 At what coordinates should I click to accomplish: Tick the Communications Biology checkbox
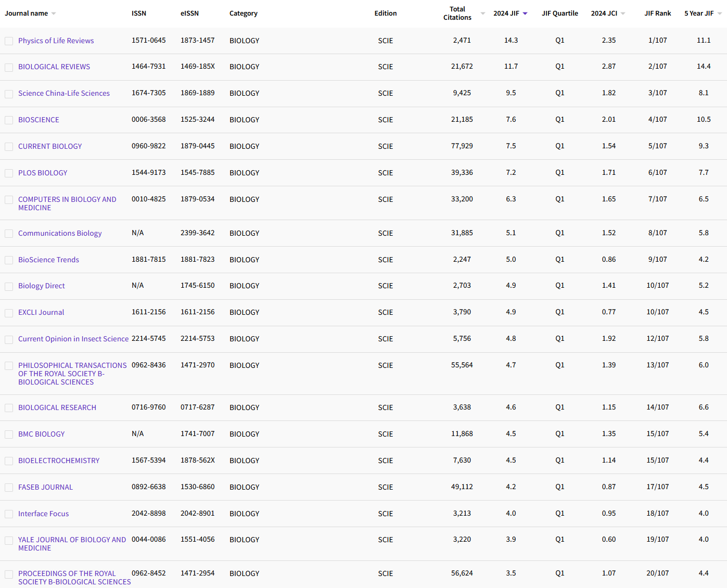click(9, 234)
